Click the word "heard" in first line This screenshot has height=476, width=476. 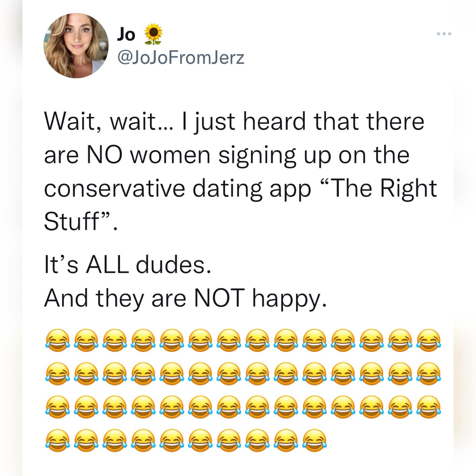[x=274, y=122]
